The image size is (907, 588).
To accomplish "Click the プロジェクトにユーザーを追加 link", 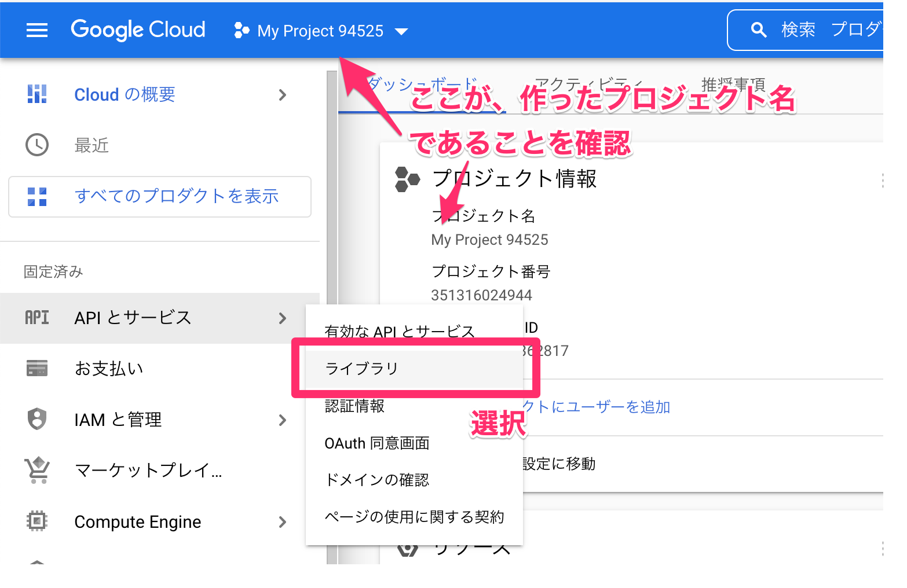I will pyautogui.click(x=597, y=407).
